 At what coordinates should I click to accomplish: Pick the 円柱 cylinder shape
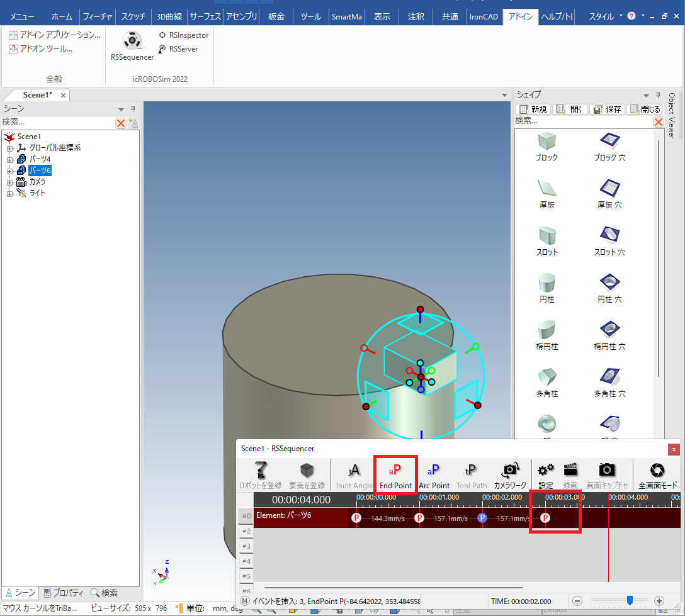[545, 288]
